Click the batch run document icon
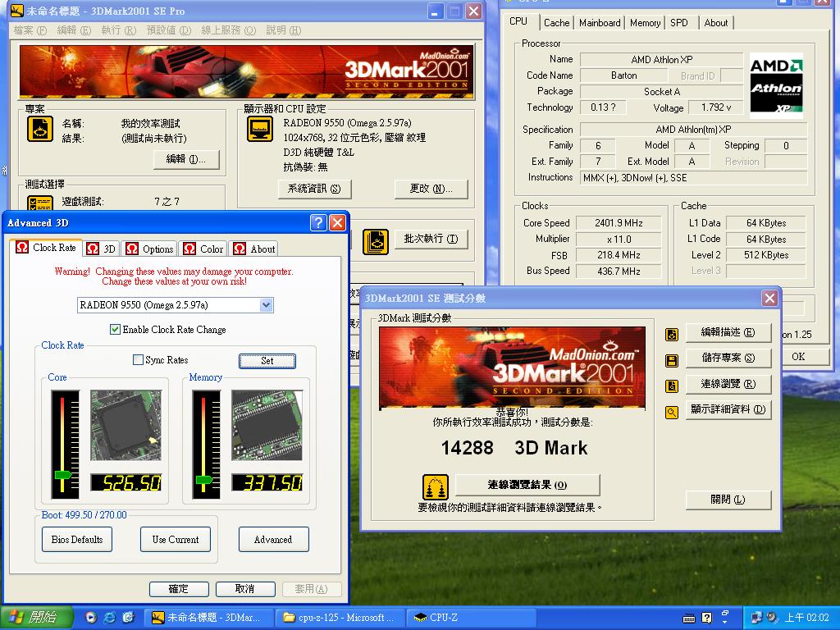The height and width of the screenshot is (630, 840). coord(376,240)
